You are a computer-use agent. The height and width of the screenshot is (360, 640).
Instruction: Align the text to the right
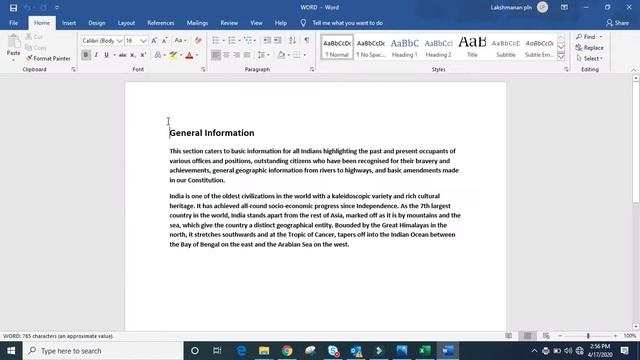click(237, 55)
